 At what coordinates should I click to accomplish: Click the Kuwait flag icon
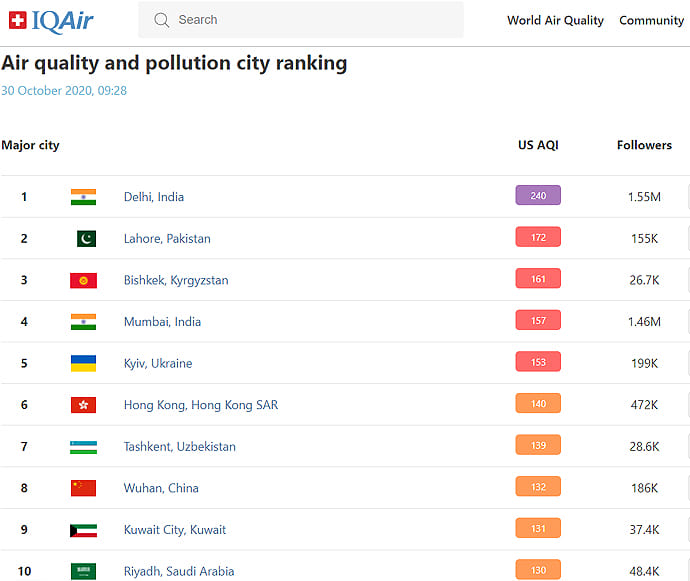pos(83,530)
